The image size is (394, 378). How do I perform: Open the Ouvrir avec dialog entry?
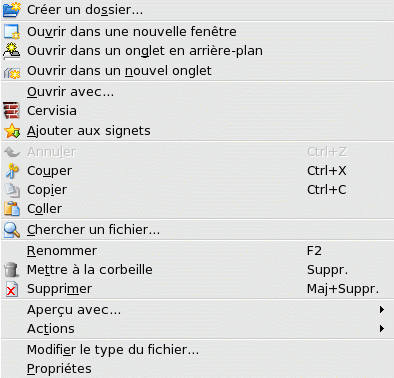point(197,91)
